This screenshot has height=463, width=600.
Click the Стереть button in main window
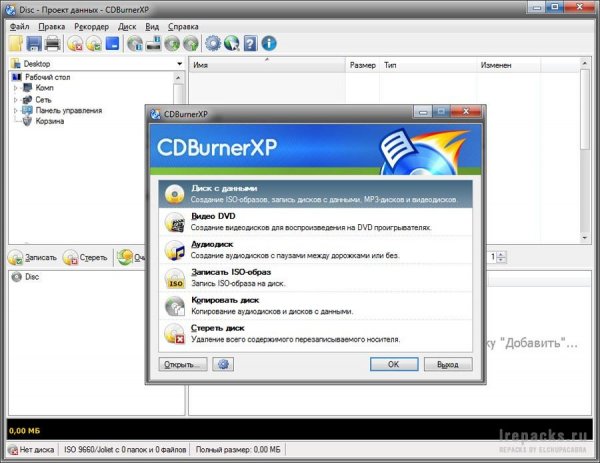(x=85, y=258)
